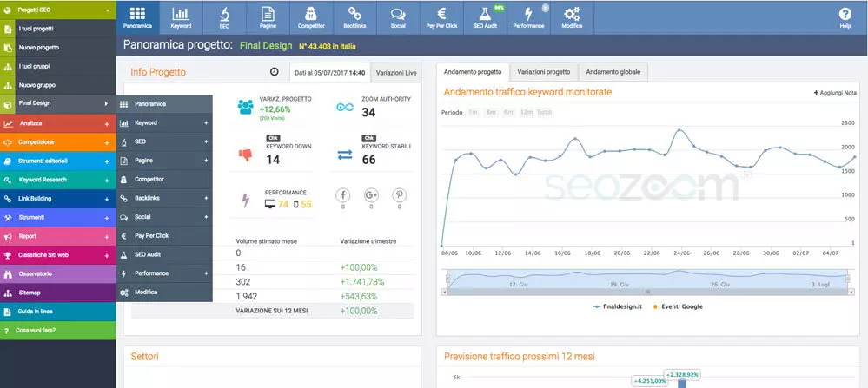The height and width of the screenshot is (388, 868).
Task: Open the SEO microscope icon in toolbar
Action: tap(224, 17)
